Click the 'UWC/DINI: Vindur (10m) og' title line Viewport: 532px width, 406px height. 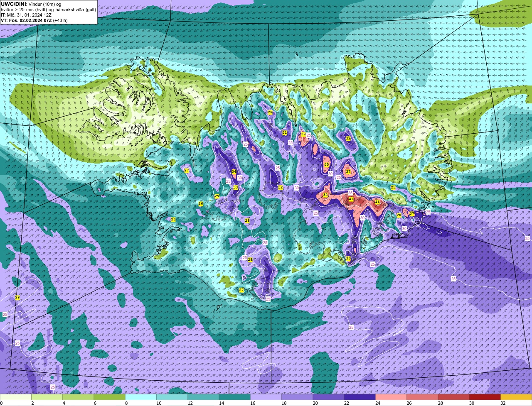pos(31,4)
